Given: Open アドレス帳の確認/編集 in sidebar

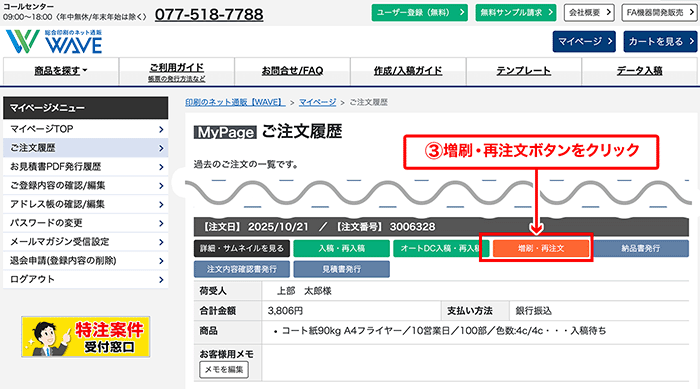Looking at the screenshot, I should 86,204.
